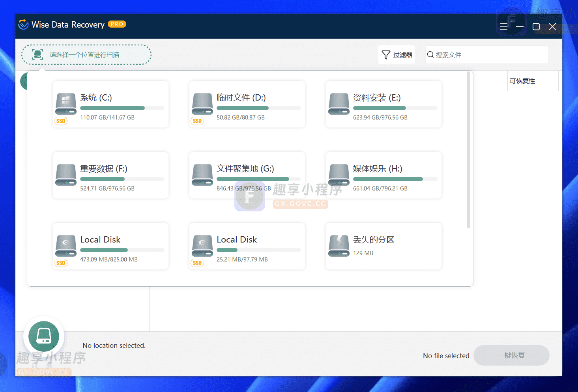
Task: Click the drive icon for 文件聚集地 (G:)
Action: tap(202, 175)
